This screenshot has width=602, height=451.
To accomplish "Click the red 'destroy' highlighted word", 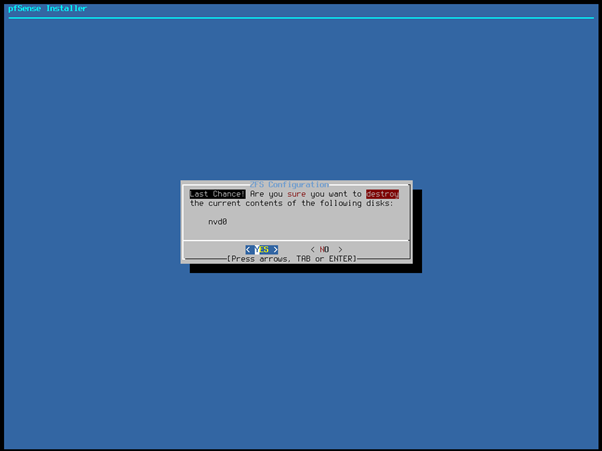I will [x=382, y=194].
